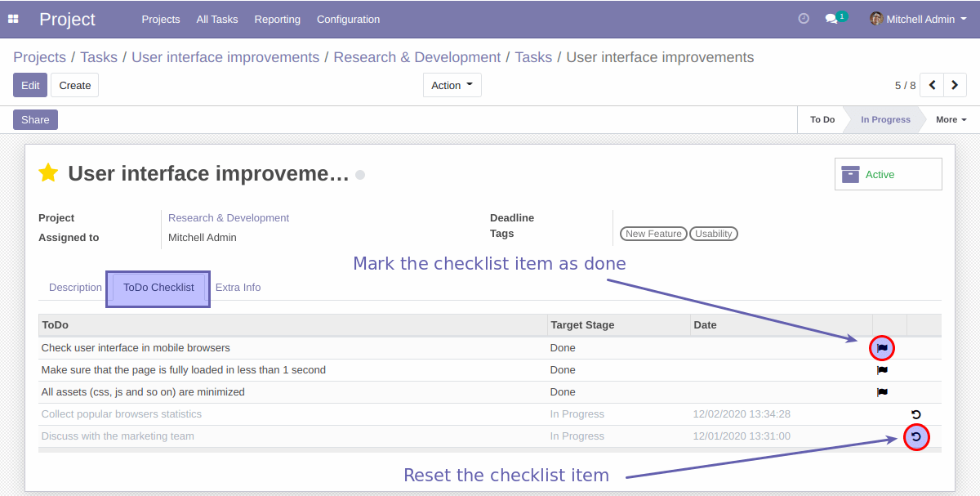Open the messaging conversations icon
This screenshot has width=980, height=496.
point(831,18)
